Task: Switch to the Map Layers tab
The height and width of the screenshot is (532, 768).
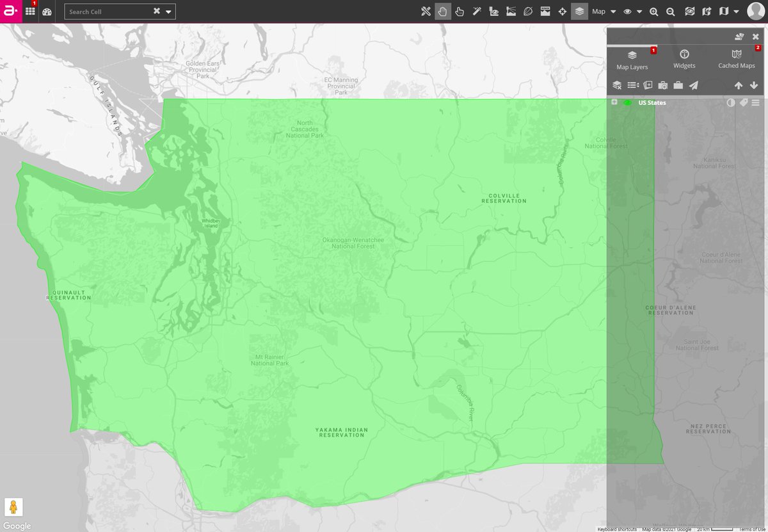Action: [x=632, y=60]
